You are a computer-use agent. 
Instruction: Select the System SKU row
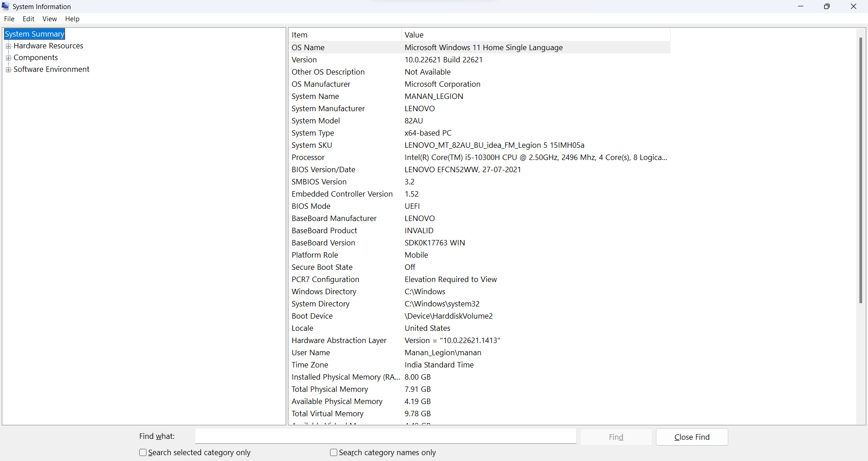click(479, 145)
